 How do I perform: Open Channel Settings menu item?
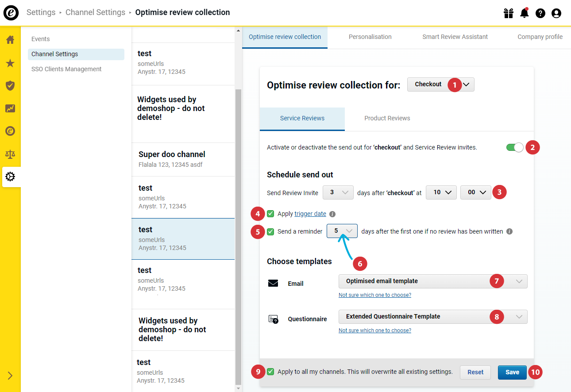coord(76,54)
